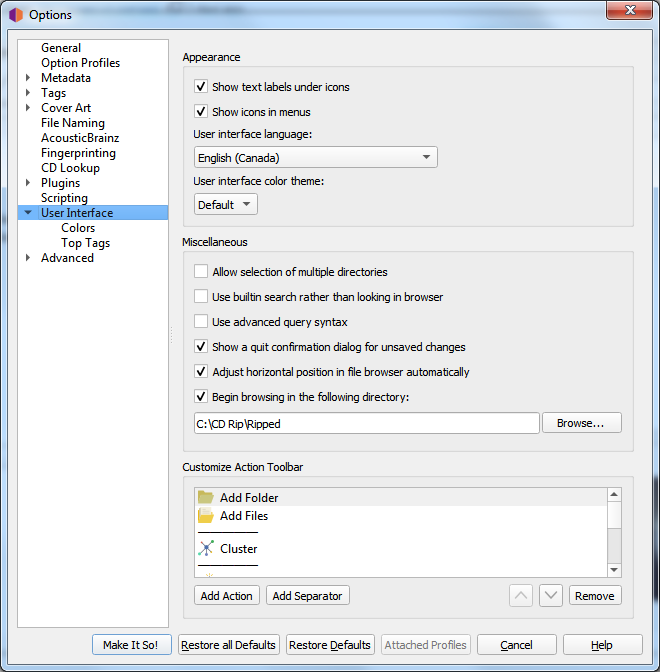Screen dimensions: 660x672
Task: Select Colors page in sidebar
Action: [x=78, y=228]
